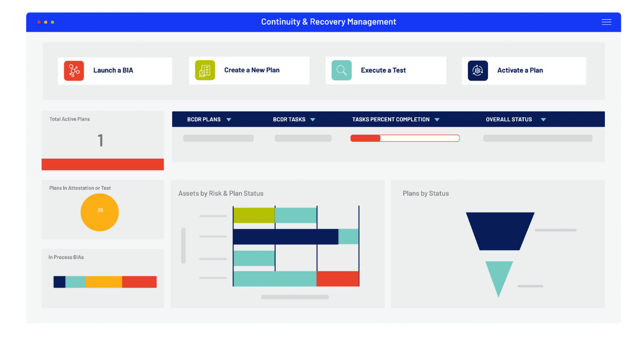The image size is (644, 337).
Task: Click the orange circle showing 35
Action: 100,212
